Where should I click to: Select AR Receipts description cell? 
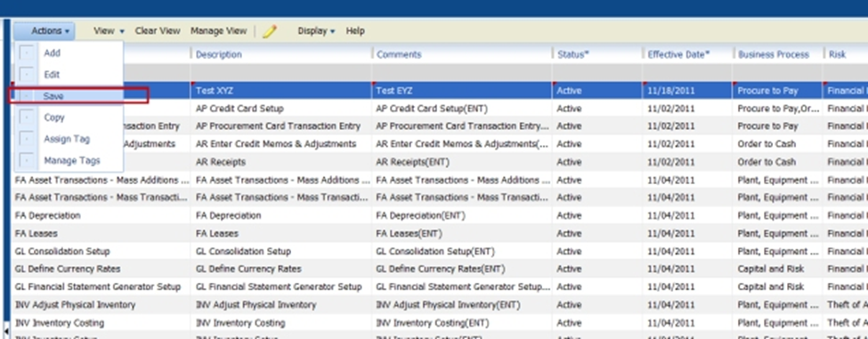click(281, 162)
